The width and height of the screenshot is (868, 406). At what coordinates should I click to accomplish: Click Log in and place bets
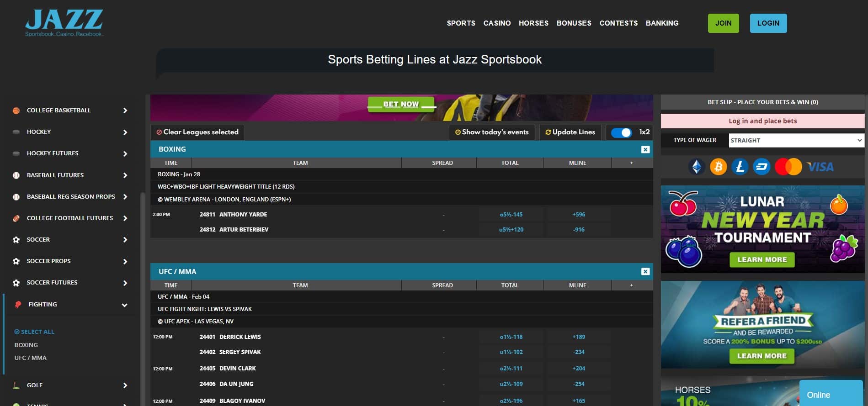coord(762,121)
